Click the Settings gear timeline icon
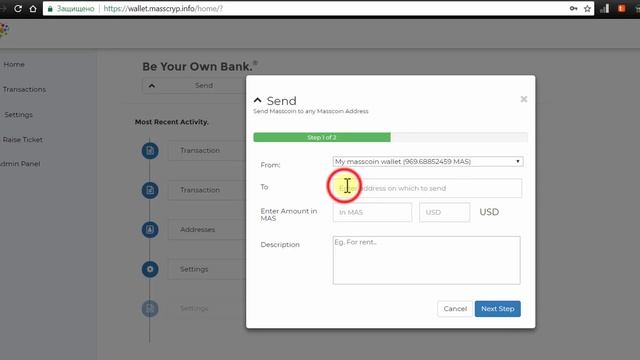The height and width of the screenshot is (360, 640). pos(150,269)
